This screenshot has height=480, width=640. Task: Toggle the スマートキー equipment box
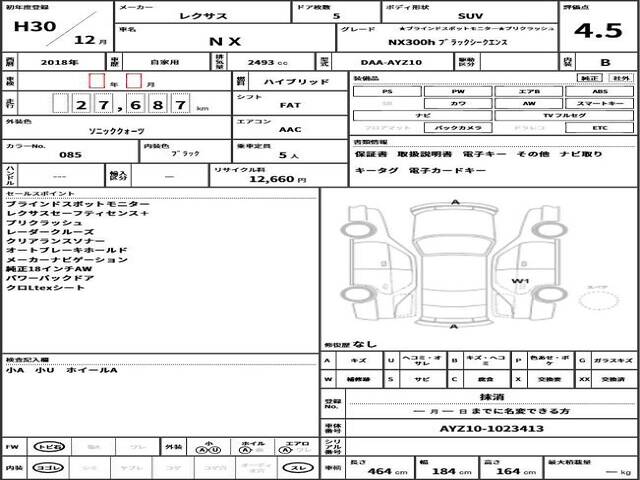600,104
